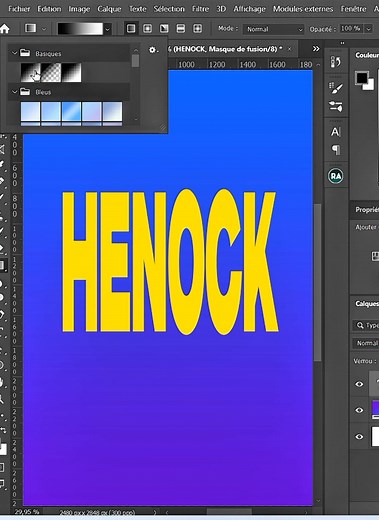Expand the status bar info arrow

(155, 512)
